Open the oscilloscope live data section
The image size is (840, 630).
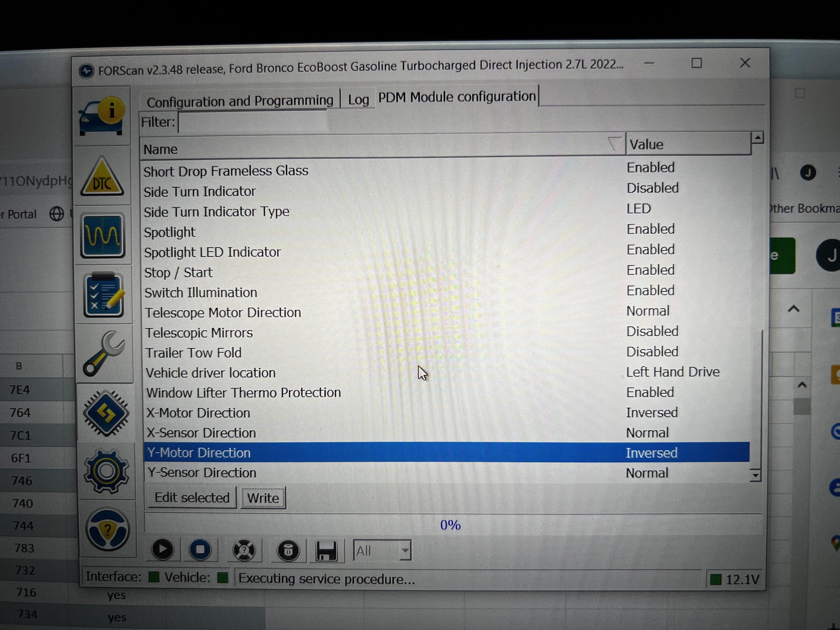[x=103, y=235]
